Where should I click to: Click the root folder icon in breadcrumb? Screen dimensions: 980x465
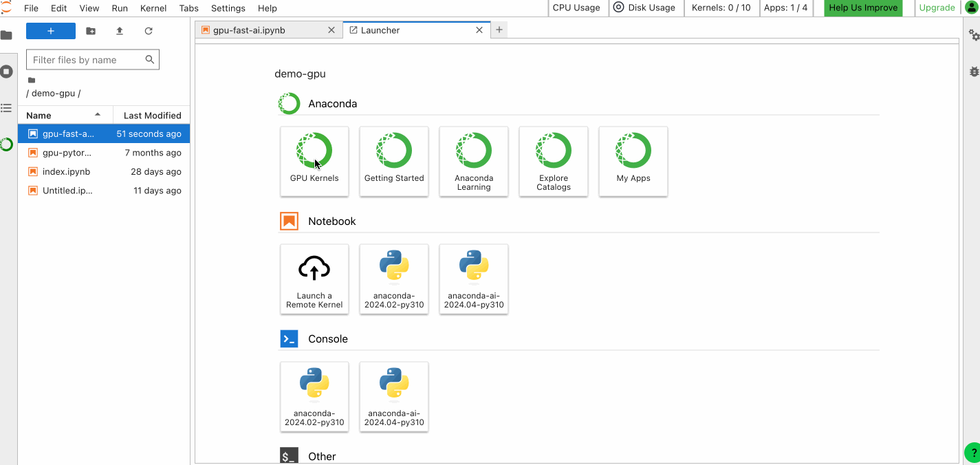32,80
